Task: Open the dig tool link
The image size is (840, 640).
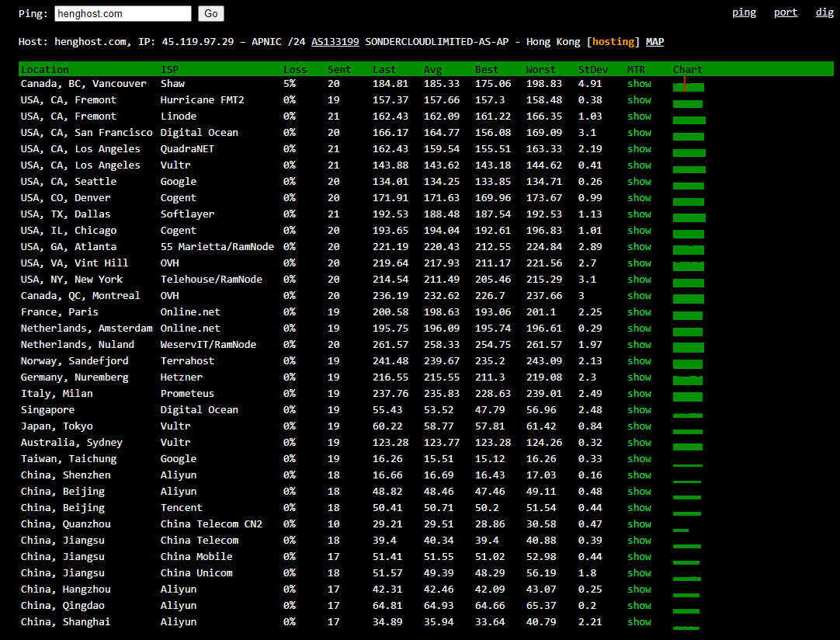Action: pos(824,12)
